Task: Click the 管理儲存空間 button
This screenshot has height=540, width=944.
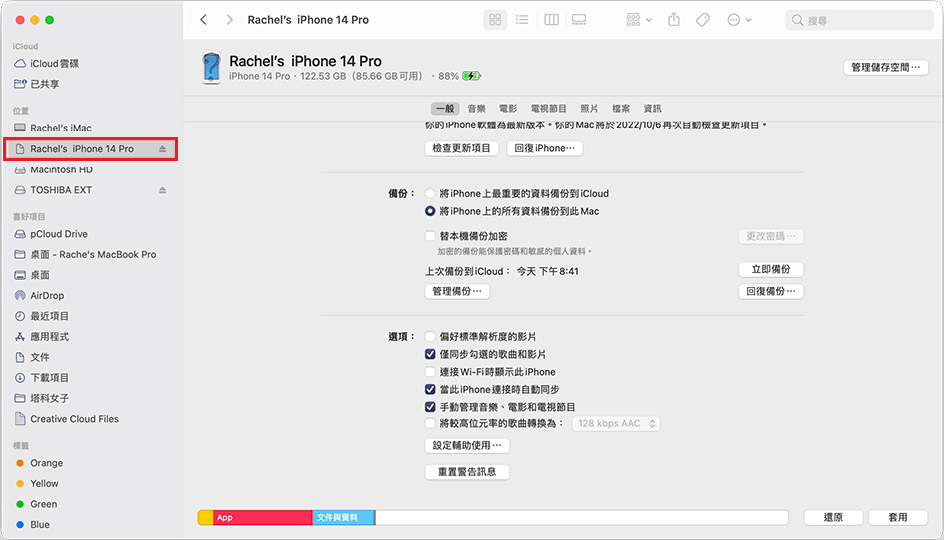Action: click(886, 67)
